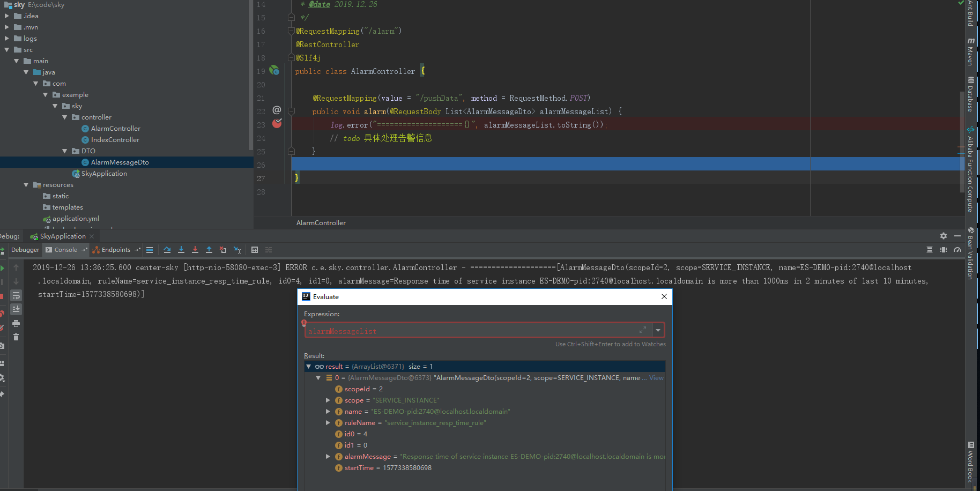Viewport: 980px width, 491px height.
Task: Select the startTime result row
Action: pos(485,468)
